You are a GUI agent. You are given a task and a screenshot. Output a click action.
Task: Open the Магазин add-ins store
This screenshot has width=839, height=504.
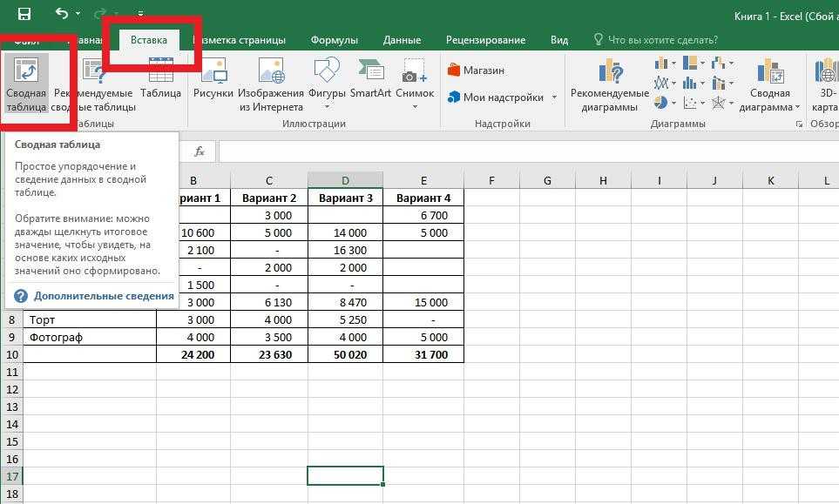click(x=477, y=70)
